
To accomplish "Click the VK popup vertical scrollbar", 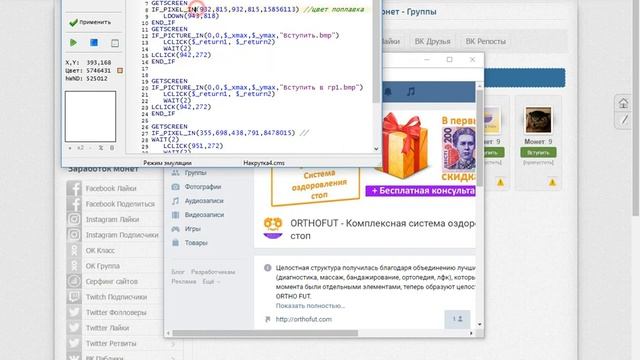I will pos(480,139).
